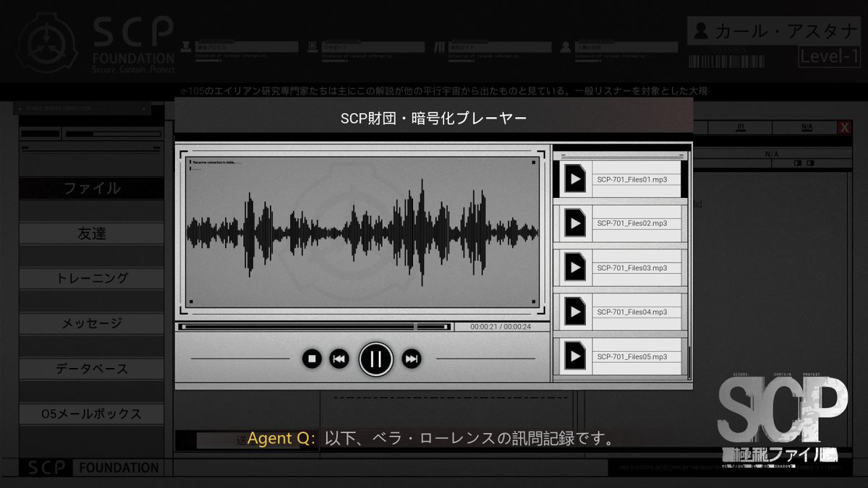Select SCP-701_Files03.mp3 file name
The width and height of the screenshot is (868, 488).
[x=632, y=267]
